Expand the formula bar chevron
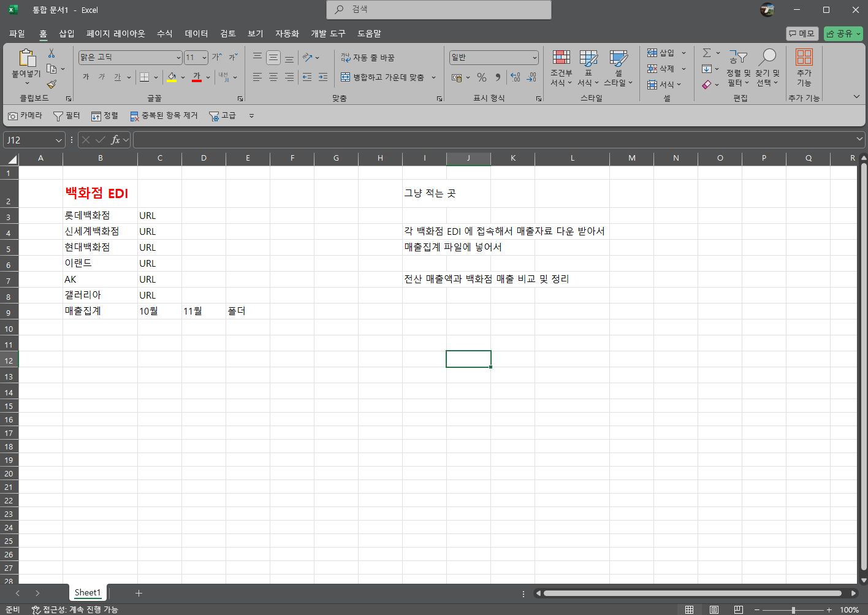Image resolution: width=868 pixels, height=615 pixels. [x=859, y=140]
